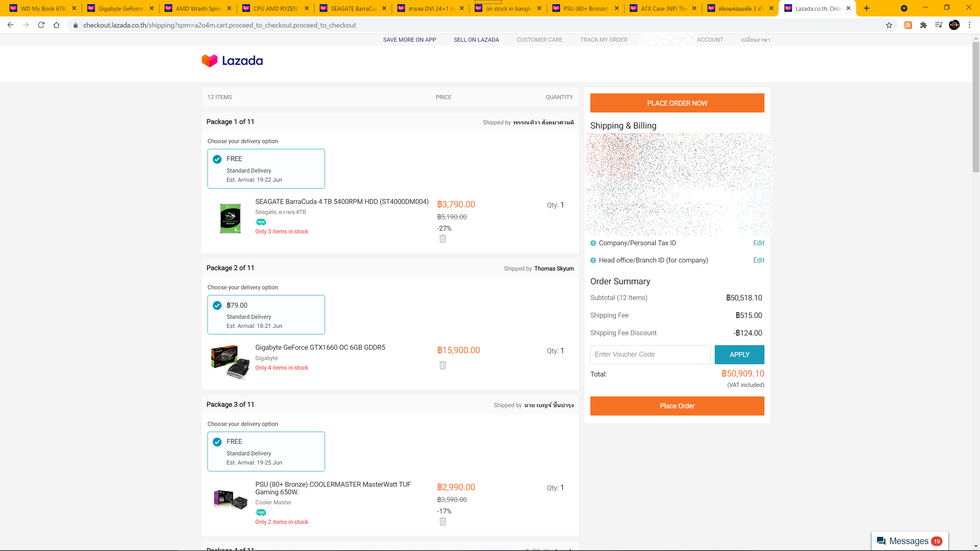Select ฿79.00 Standard Delivery for Package 2
This screenshot has width=980, height=551.
(266, 315)
